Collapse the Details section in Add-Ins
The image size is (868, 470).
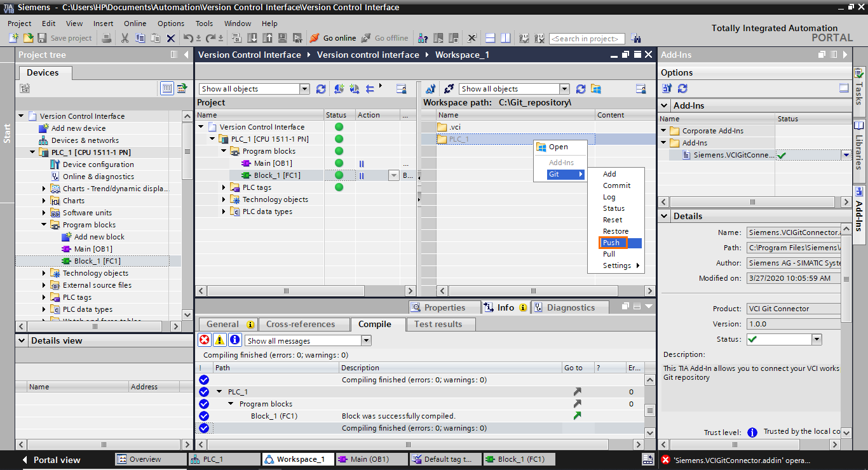click(665, 216)
